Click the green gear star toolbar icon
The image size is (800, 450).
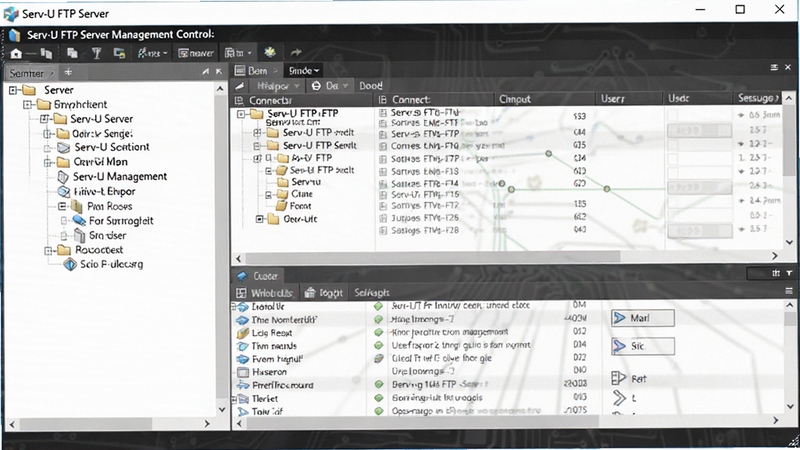pos(270,52)
